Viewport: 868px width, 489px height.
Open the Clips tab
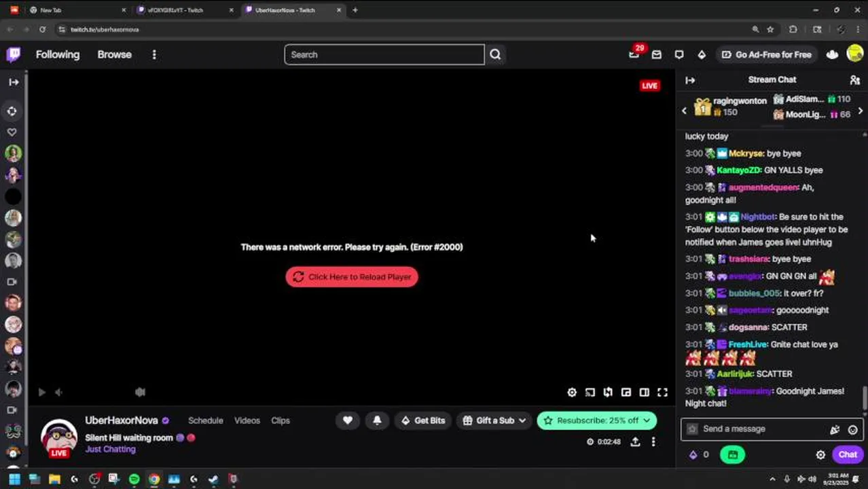point(281,420)
